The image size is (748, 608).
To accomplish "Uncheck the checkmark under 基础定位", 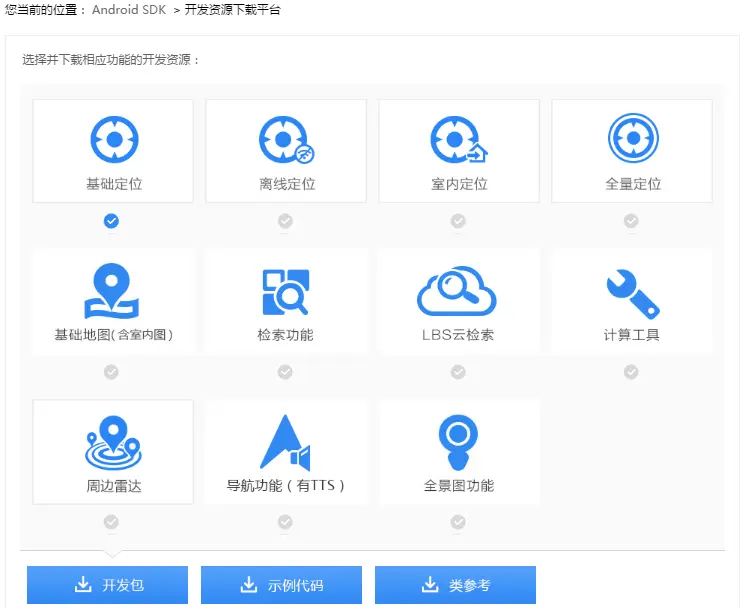I will click(111, 221).
